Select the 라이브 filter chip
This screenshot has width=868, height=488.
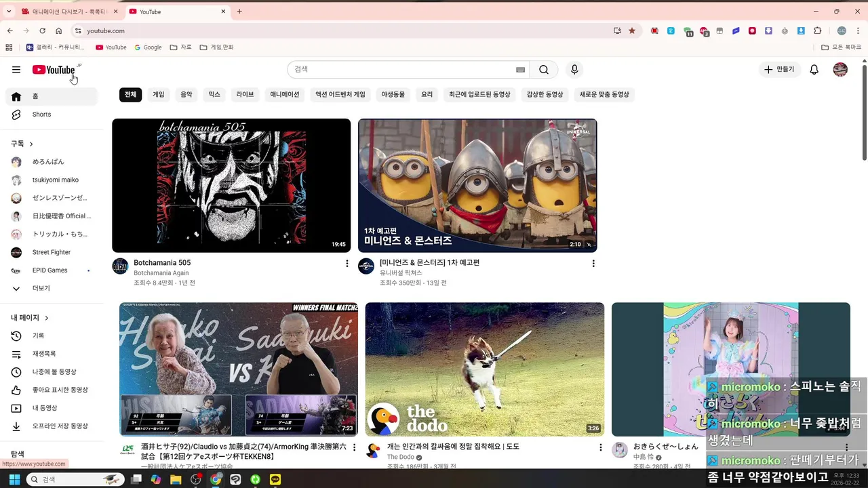(x=245, y=95)
